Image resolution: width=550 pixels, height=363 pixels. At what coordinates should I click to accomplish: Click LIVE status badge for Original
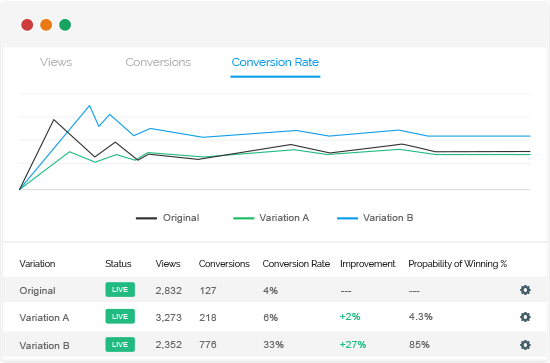[x=120, y=290]
